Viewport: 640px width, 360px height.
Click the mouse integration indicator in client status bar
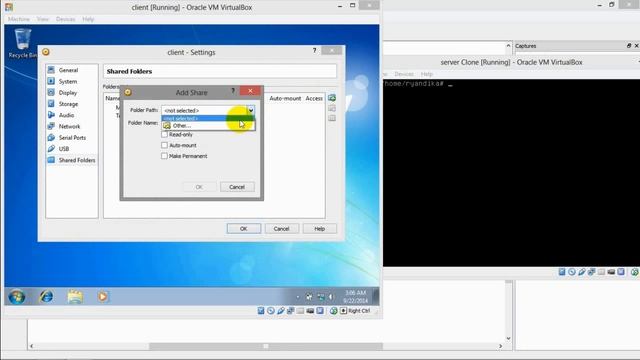333,311
